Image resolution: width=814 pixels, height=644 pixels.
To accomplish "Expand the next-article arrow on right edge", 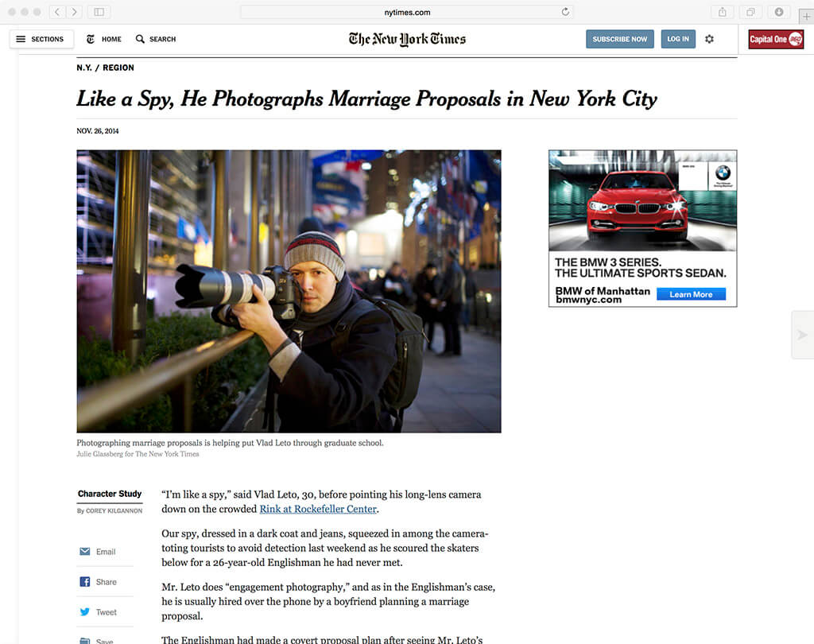I will (803, 335).
